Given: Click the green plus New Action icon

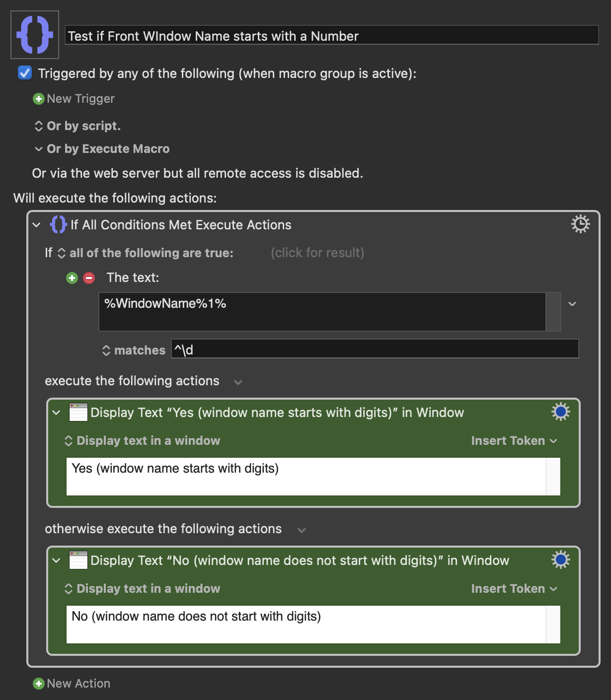Looking at the screenshot, I should [x=38, y=684].
